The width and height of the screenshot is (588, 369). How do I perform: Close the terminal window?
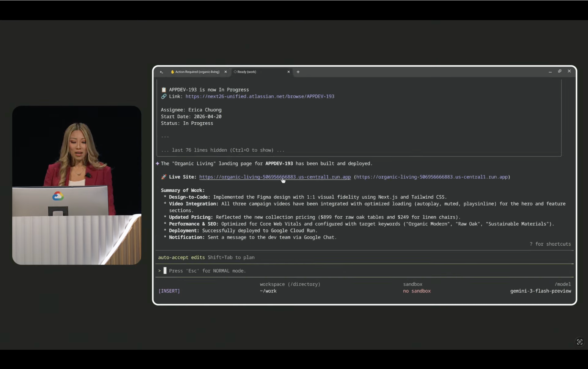tap(569, 71)
